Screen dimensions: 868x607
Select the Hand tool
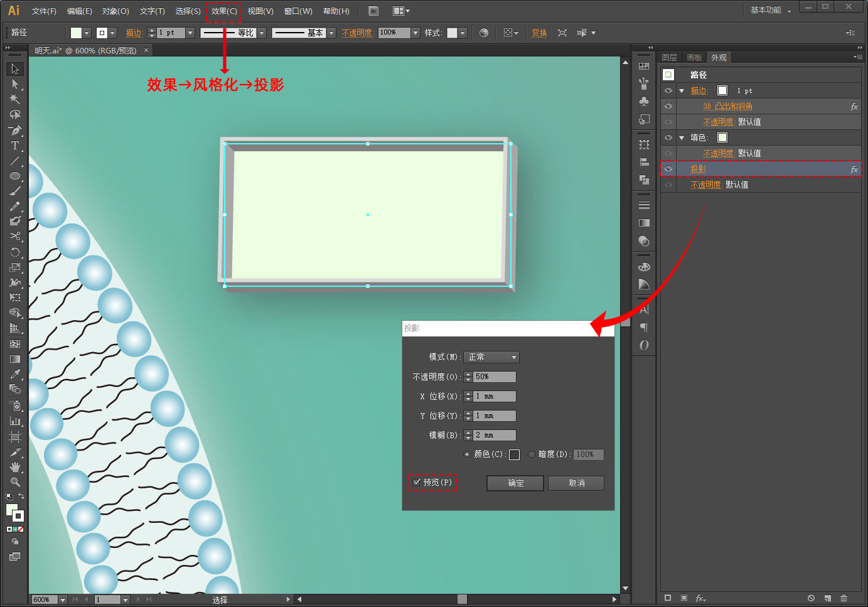(15, 467)
